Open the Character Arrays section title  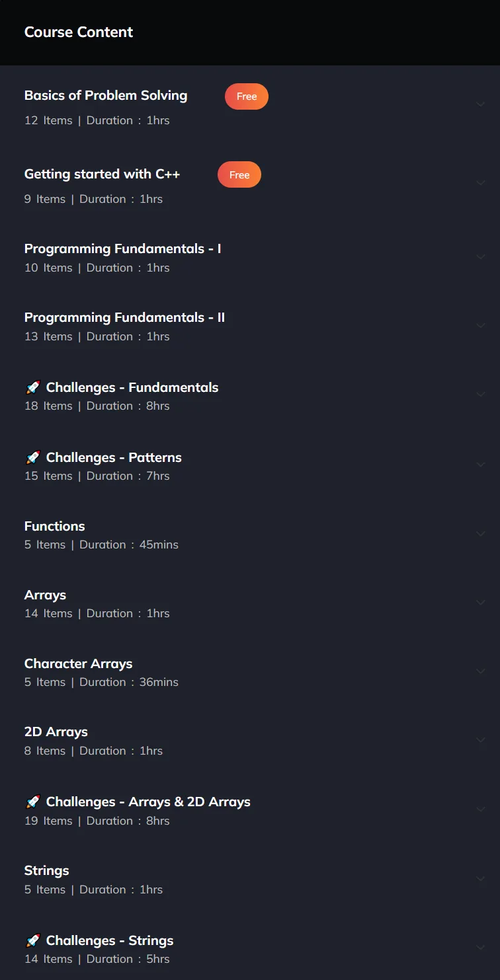click(x=79, y=664)
